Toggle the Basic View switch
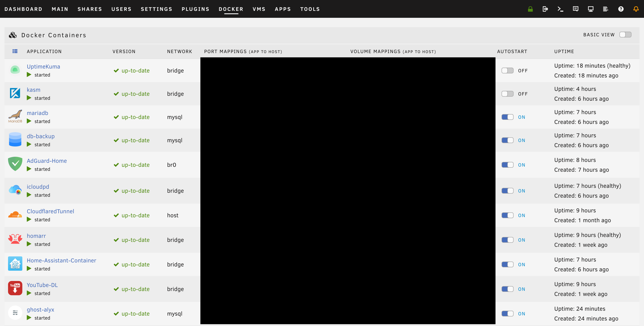The image size is (644, 326). tap(625, 35)
